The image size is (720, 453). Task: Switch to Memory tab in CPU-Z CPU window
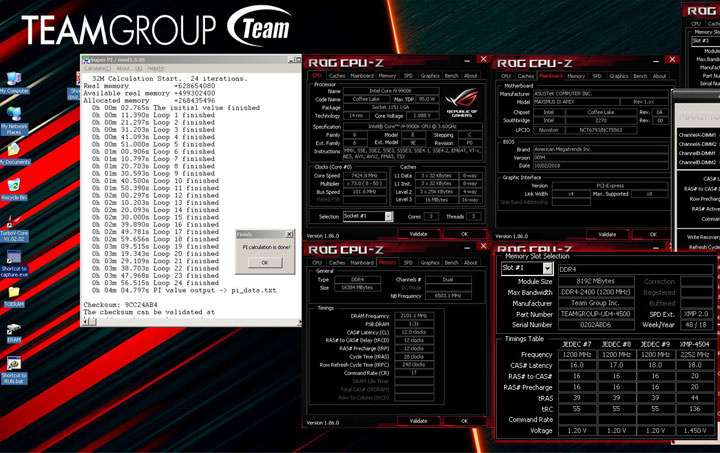click(387, 76)
